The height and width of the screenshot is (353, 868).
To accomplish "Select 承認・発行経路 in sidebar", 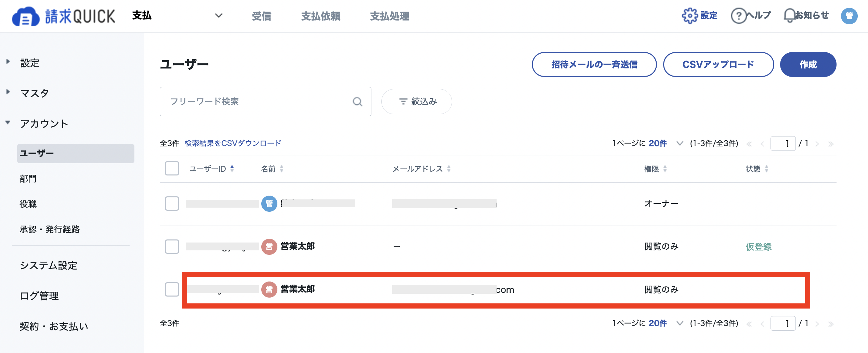I will pos(50,229).
